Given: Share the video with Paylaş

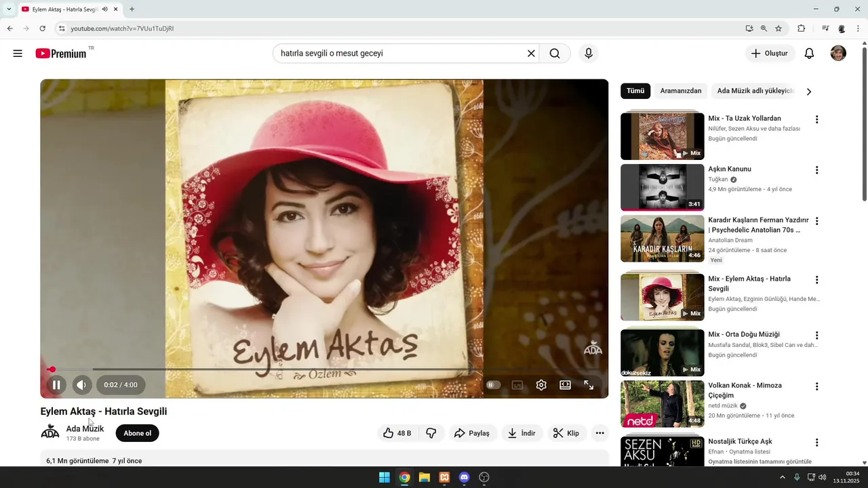Looking at the screenshot, I should click(472, 433).
